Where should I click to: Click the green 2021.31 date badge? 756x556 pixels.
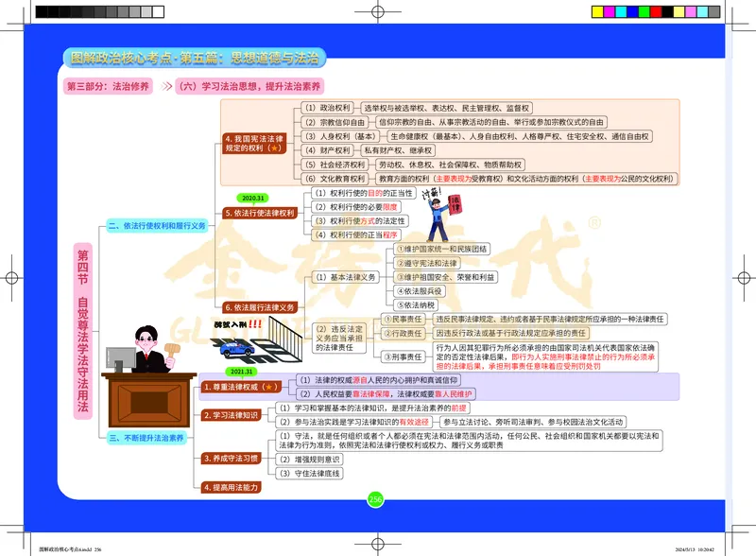tap(240, 371)
